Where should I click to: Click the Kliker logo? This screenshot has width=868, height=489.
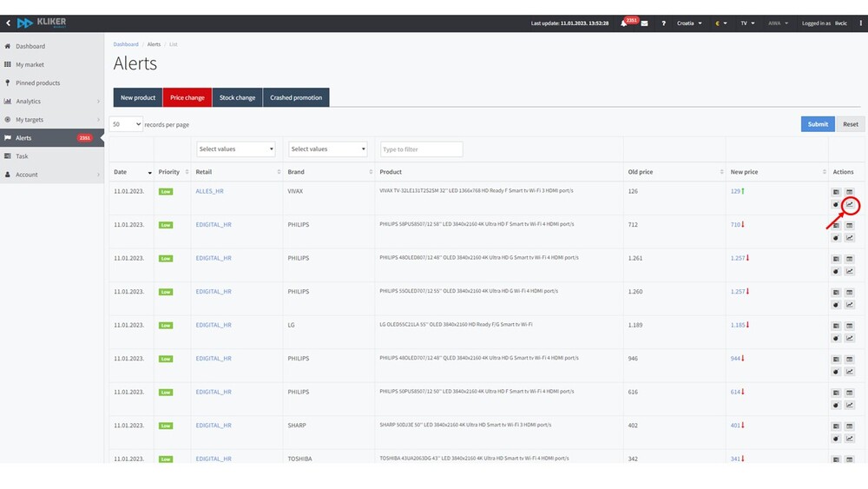click(x=42, y=23)
